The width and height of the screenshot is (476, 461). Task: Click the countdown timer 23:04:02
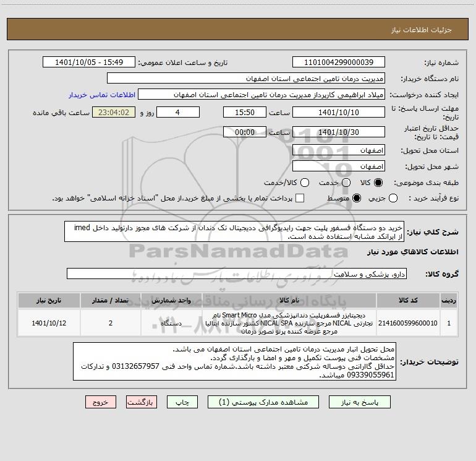tap(114, 112)
